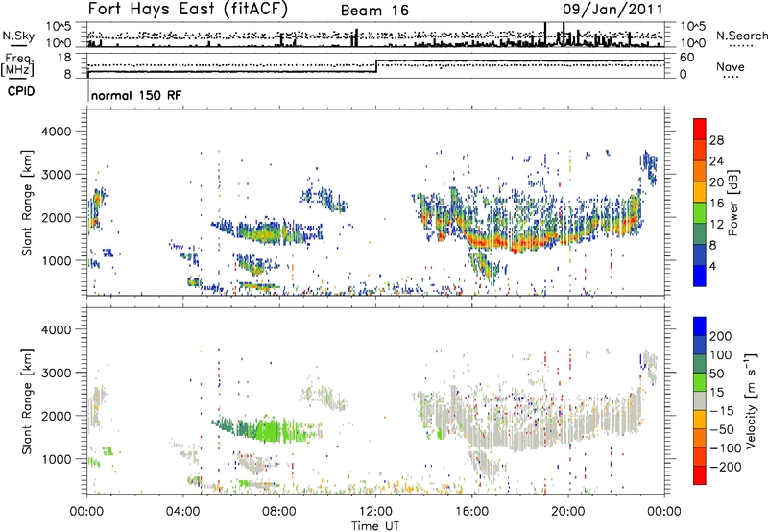Click the "20:00" time tick label

click(567, 512)
